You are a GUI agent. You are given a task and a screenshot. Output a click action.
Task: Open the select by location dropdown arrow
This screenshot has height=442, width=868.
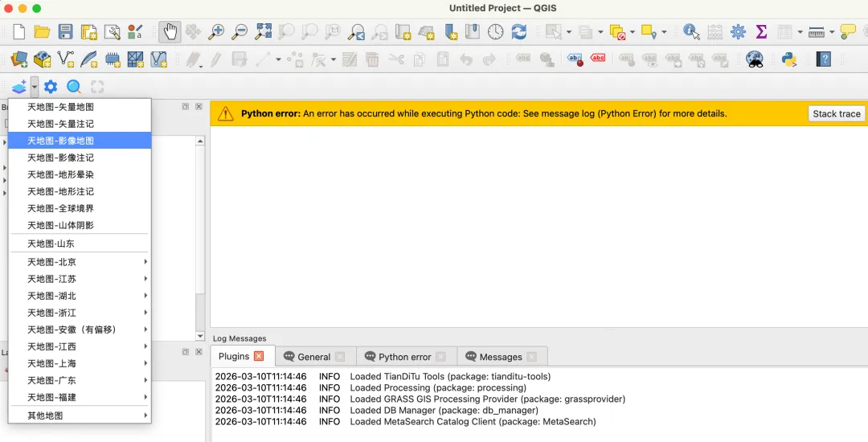pyautogui.click(x=664, y=31)
